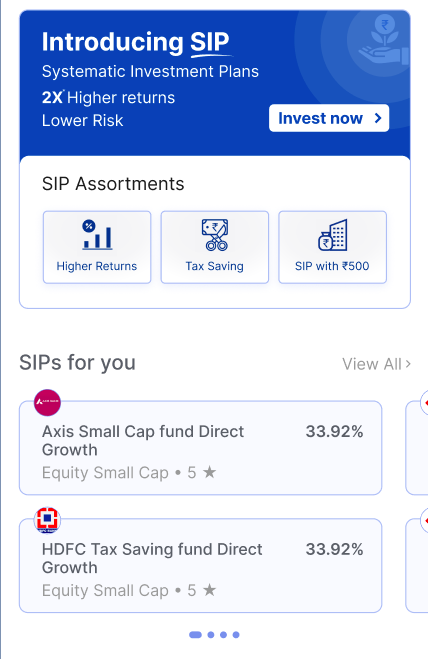Jump to second carousel page dot

tap(211, 635)
